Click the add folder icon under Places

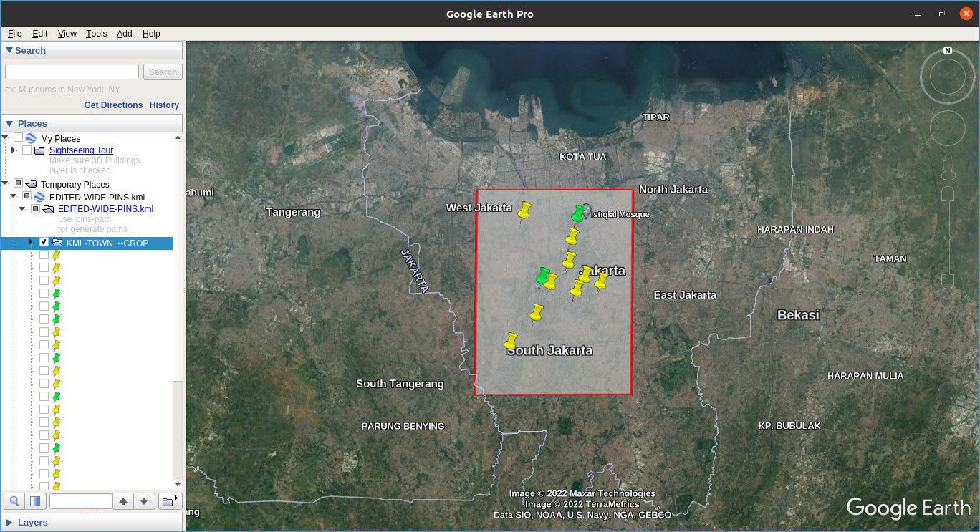[x=170, y=501]
